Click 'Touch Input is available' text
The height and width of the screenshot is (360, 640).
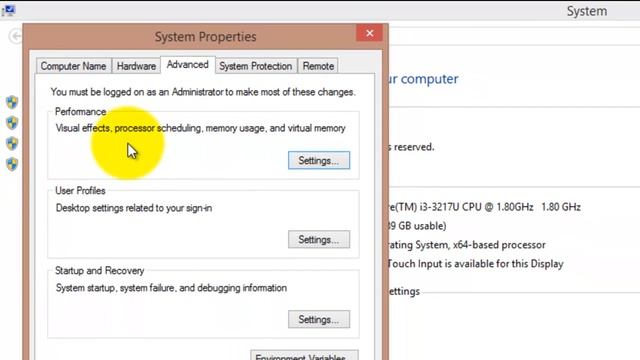(x=475, y=264)
